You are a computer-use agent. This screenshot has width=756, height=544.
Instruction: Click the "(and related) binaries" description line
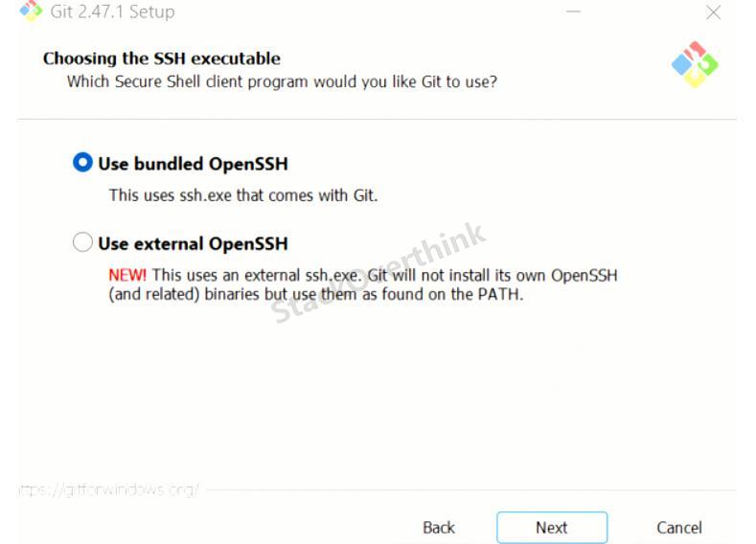tap(316, 294)
